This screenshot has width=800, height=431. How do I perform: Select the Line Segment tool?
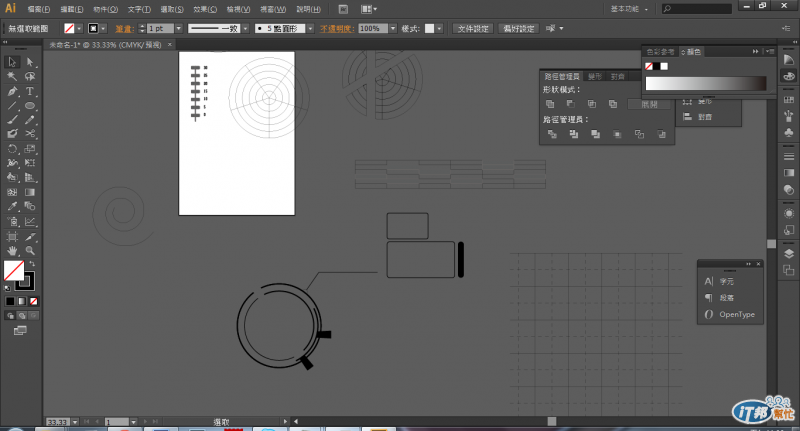(12, 106)
